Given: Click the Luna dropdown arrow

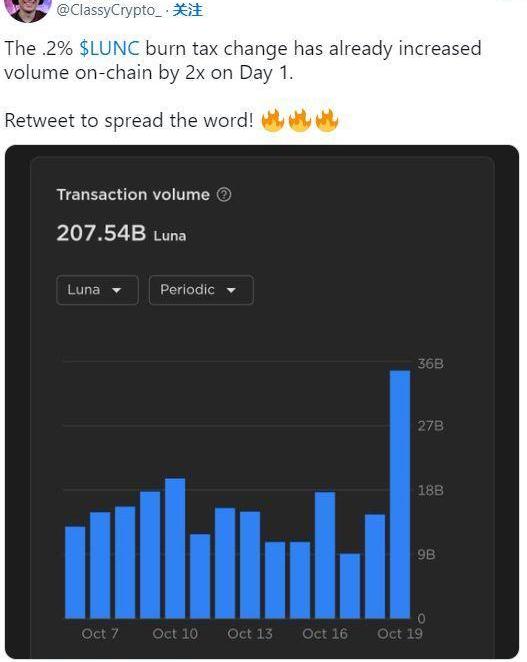Looking at the screenshot, I should tap(117, 290).
